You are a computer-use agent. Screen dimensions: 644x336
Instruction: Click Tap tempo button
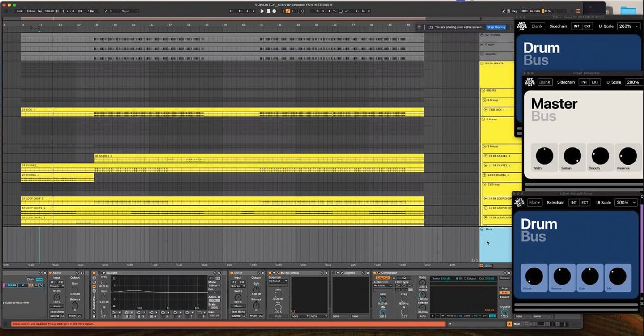pos(40,11)
